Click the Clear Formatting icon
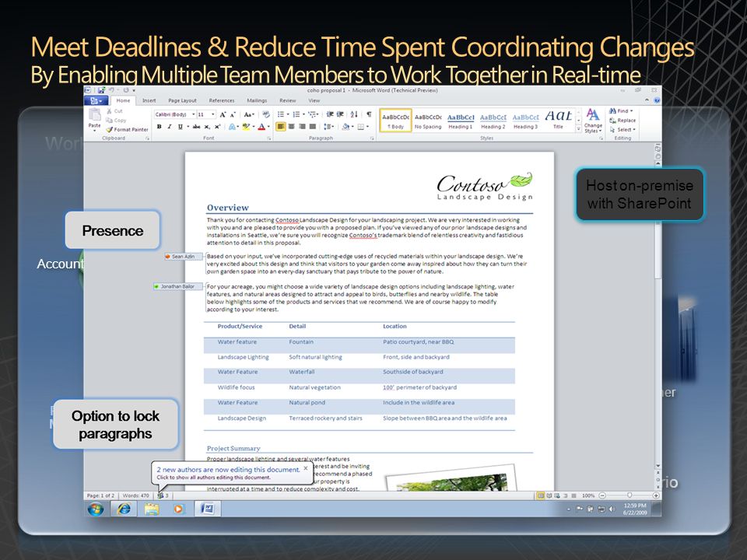 tap(266, 114)
